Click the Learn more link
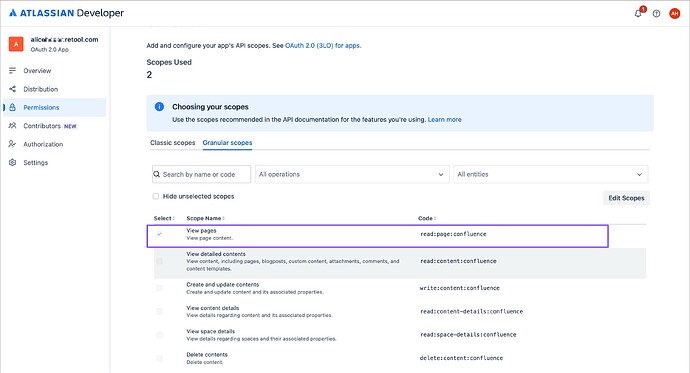Viewport: 690px width, 373px height. pyautogui.click(x=444, y=119)
